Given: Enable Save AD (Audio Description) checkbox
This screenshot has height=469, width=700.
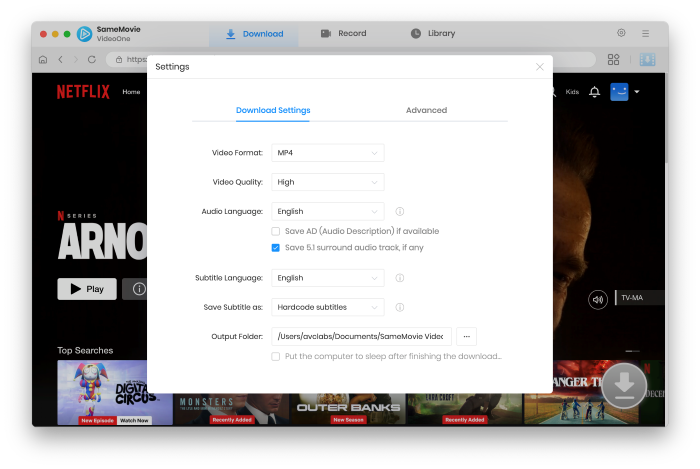Looking at the screenshot, I should pos(275,231).
